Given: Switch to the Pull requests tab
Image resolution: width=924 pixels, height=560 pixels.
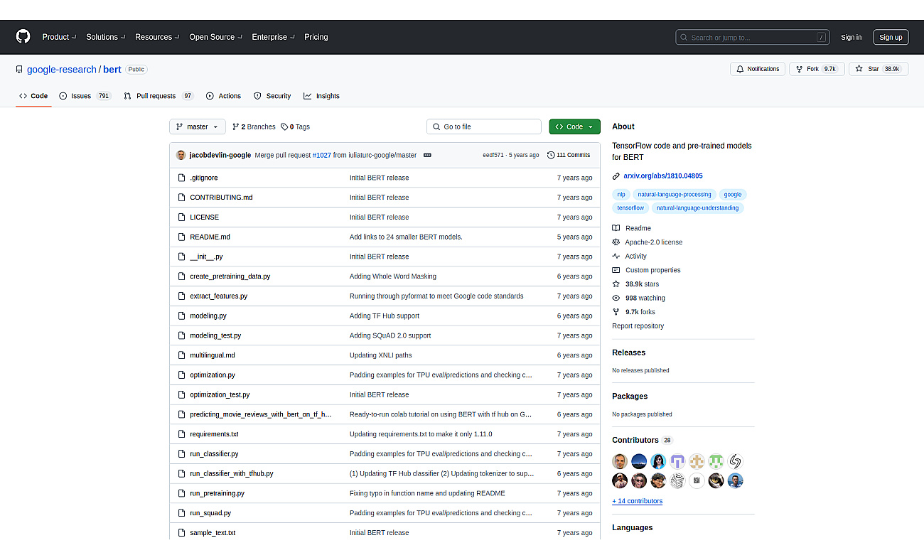Looking at the screenshot, I should tap(159, 96).
